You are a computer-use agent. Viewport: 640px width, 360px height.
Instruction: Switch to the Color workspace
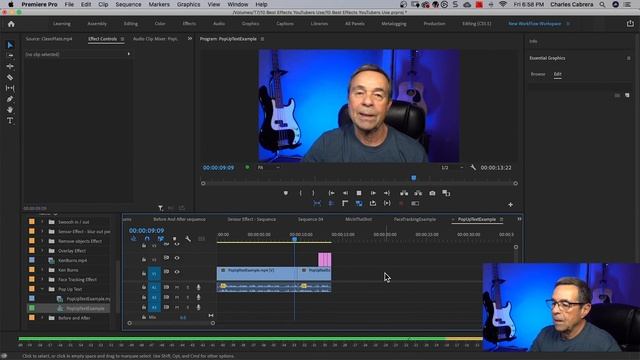click(x=160, y=24)
